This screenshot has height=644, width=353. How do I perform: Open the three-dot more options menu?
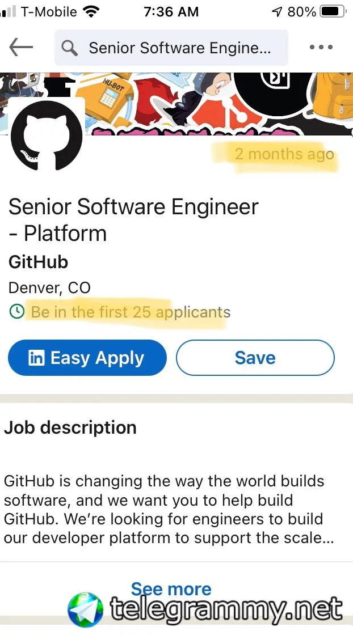tap(321, 47)
